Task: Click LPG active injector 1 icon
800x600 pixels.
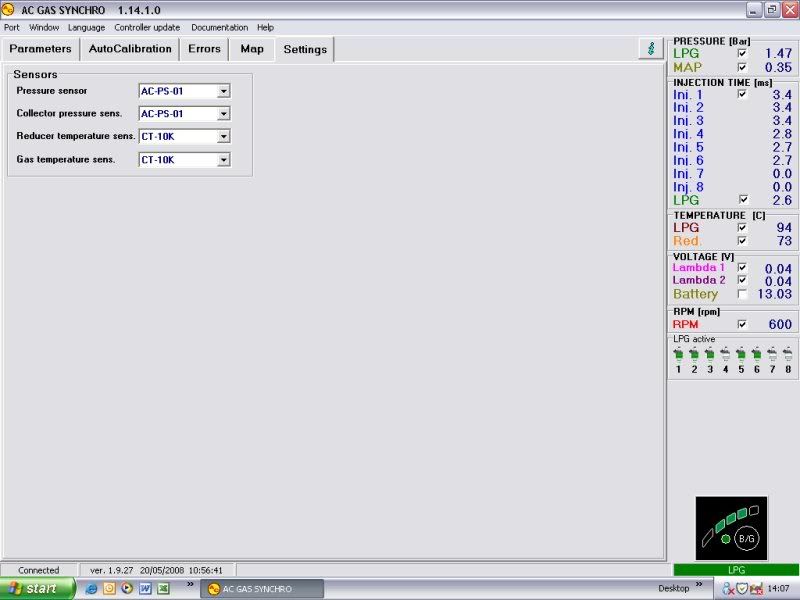Action: coord(678,354)
